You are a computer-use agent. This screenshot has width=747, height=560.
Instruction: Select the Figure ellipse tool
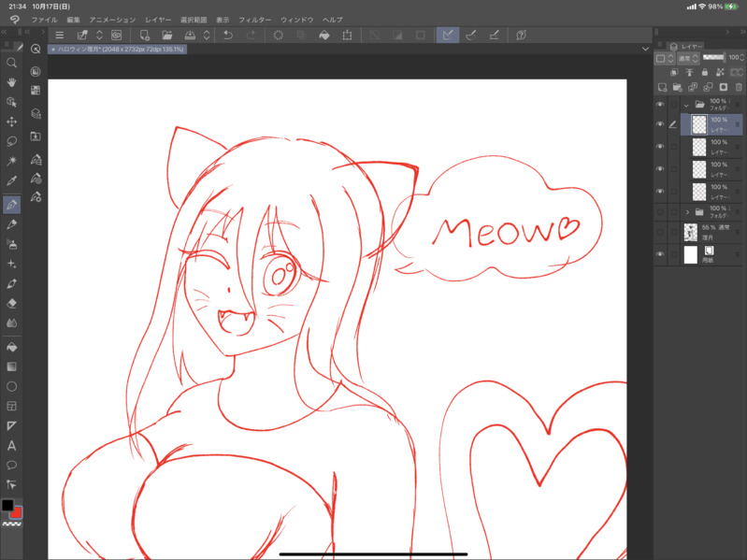pyautogui.click(x=12, y=386)
